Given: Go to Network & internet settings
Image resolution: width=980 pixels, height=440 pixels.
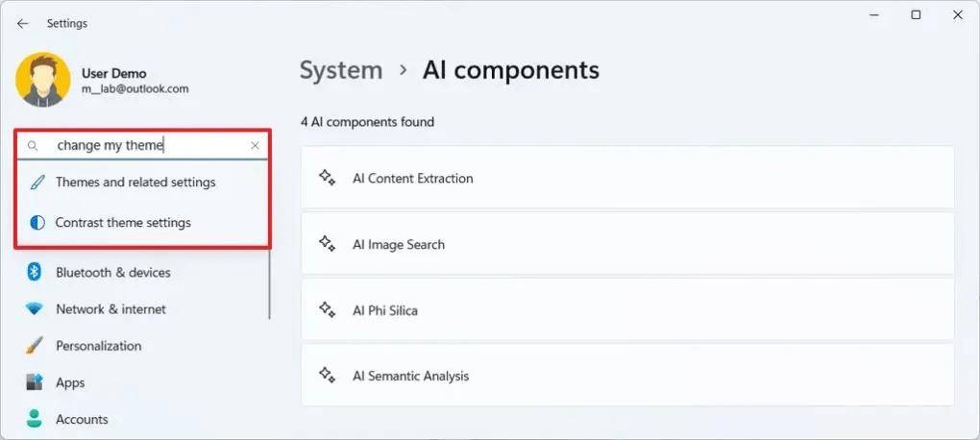Looking at the screenshot, I should (110, 309).
